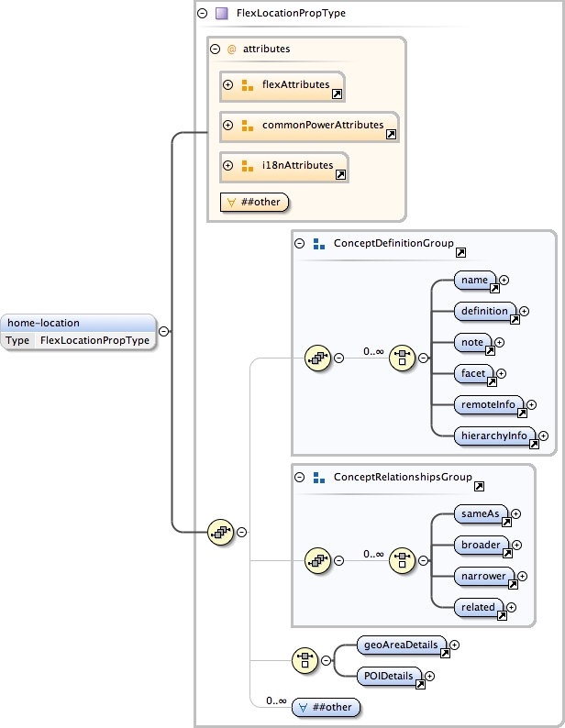
Task: Click the sequence icon next to home-location
Action: (220, 531)
